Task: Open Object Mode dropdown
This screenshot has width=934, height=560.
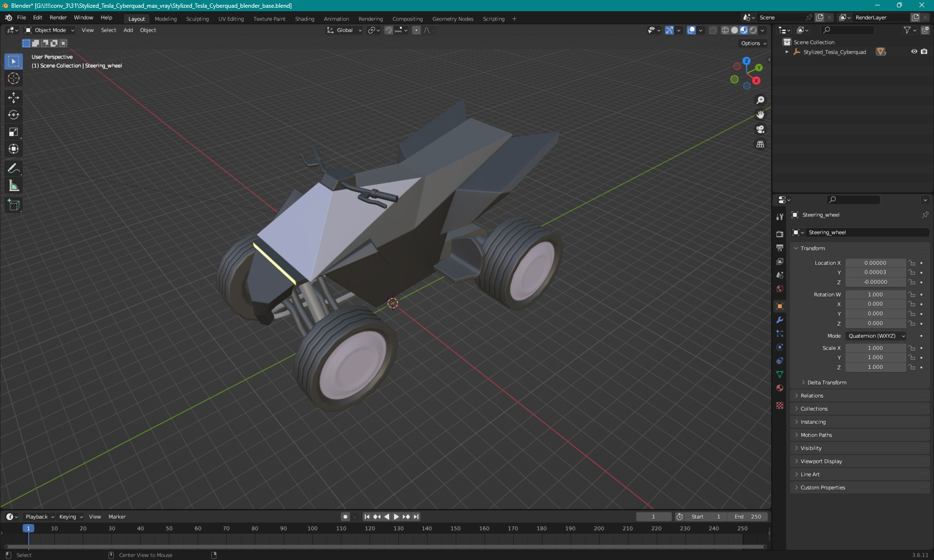Action: coord(50,30)
